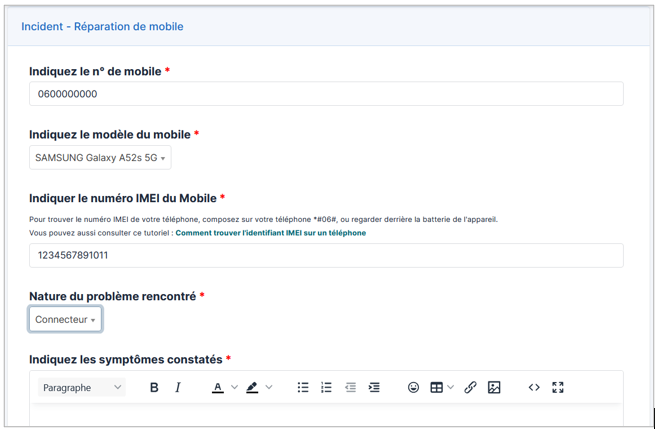Decrease indent in symptoms editor
658x431 pixels.
tap(350, 388)
